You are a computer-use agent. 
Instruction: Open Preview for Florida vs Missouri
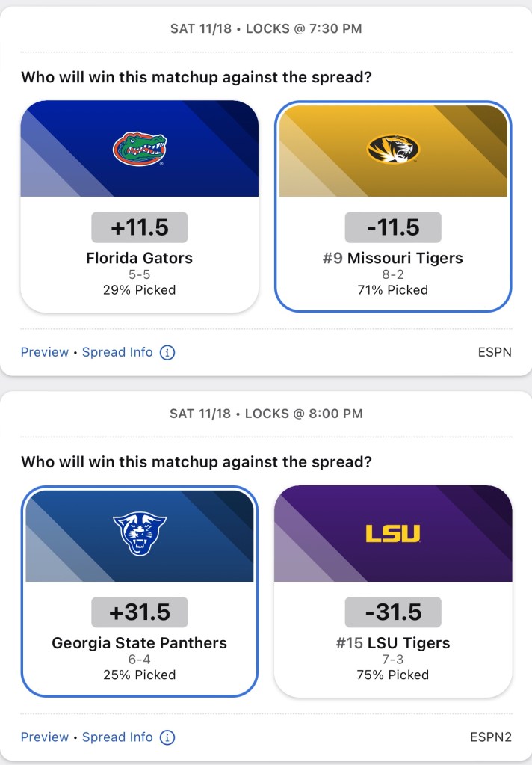click(x=45, y=352)
